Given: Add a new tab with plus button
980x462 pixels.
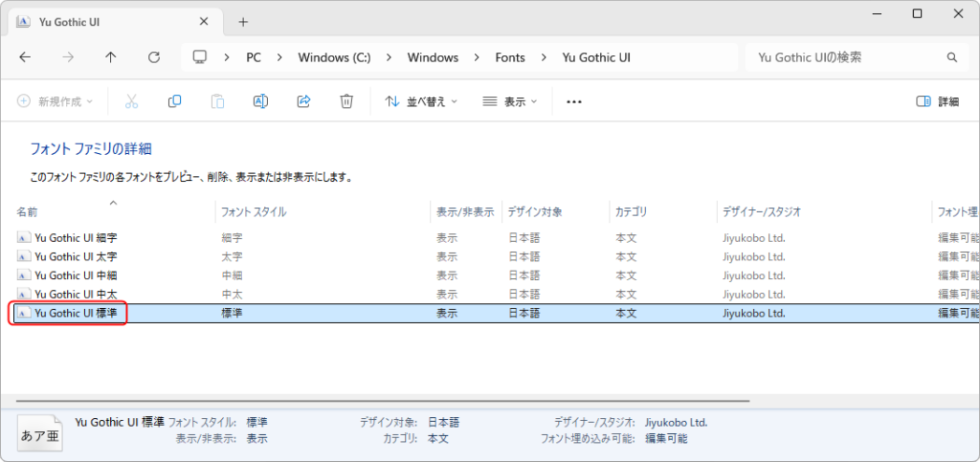Looking at the screenshot, I should coord(243,22).
